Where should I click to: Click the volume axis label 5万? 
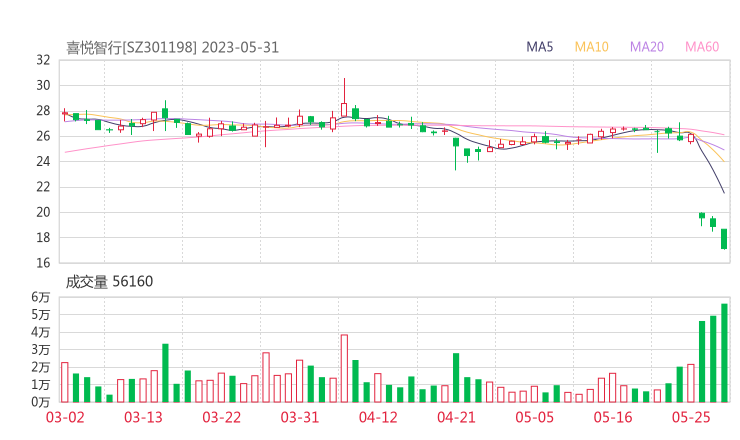(41, 315)
